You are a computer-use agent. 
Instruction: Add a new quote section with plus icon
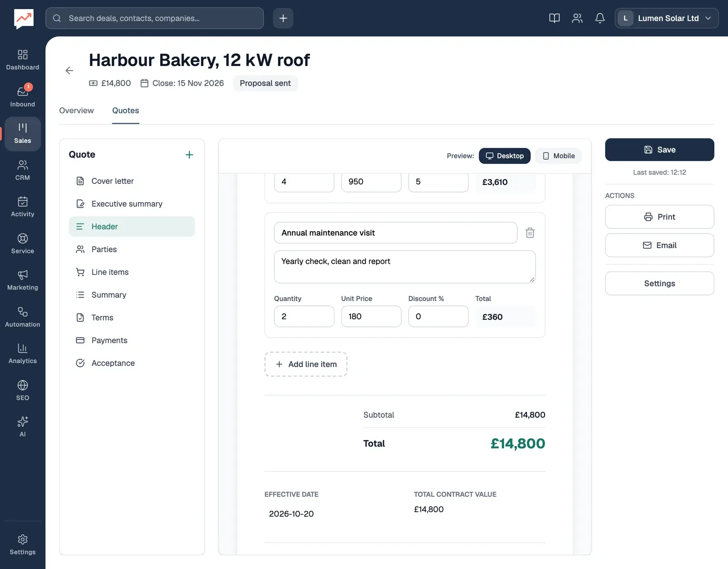189,155
